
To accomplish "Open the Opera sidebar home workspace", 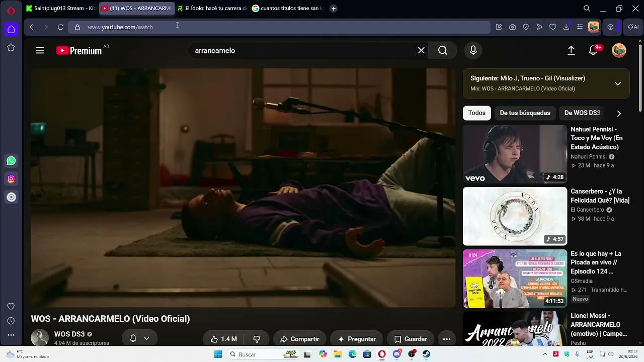I will point(11,29).
